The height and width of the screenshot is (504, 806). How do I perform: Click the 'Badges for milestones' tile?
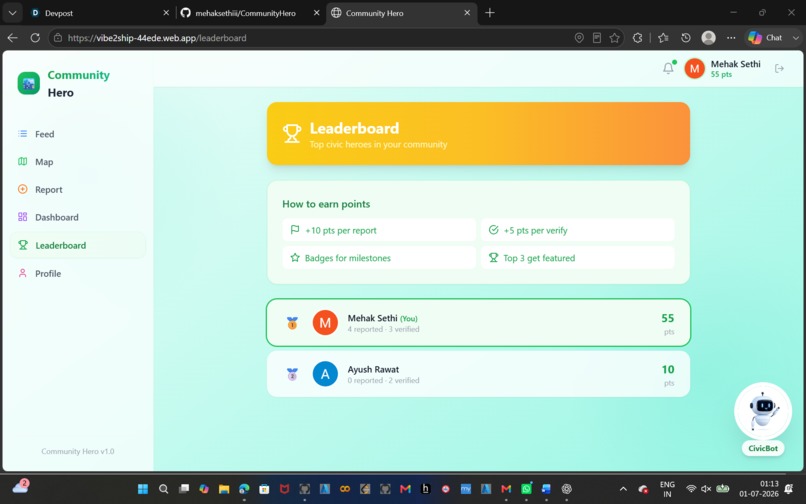tap(379, 258)
